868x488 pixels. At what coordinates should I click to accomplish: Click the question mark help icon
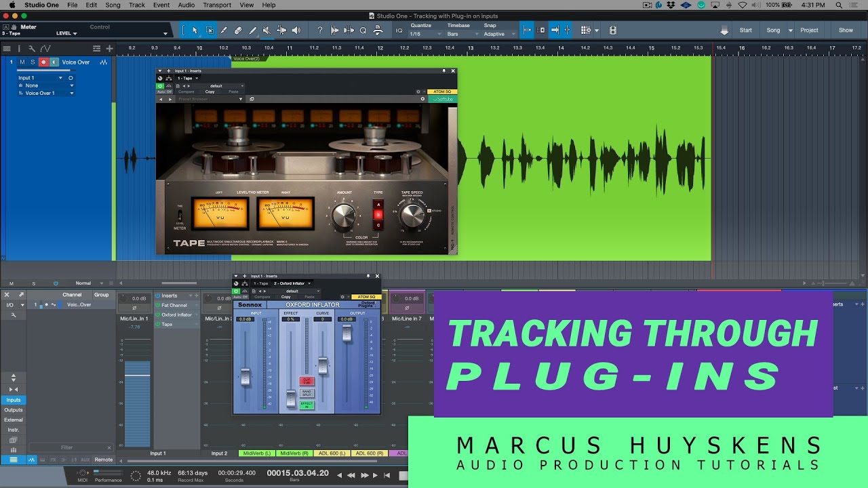tap(320, 30)
